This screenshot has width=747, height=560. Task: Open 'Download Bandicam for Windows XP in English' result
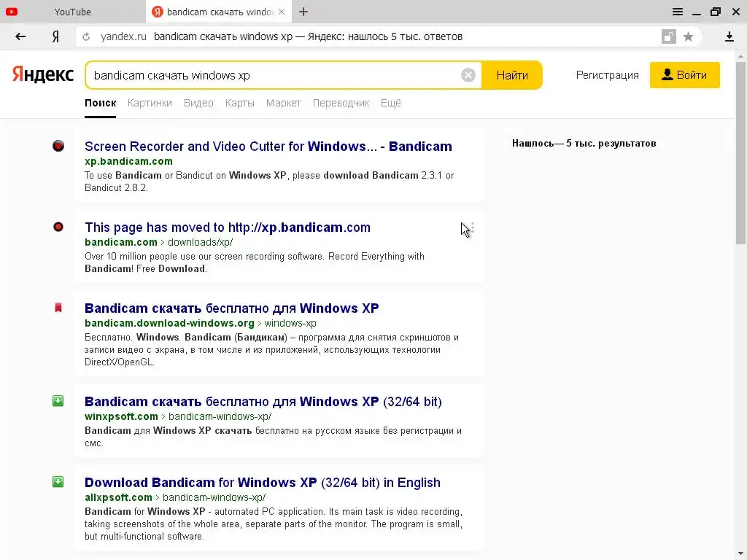click(x=263, y=483)
